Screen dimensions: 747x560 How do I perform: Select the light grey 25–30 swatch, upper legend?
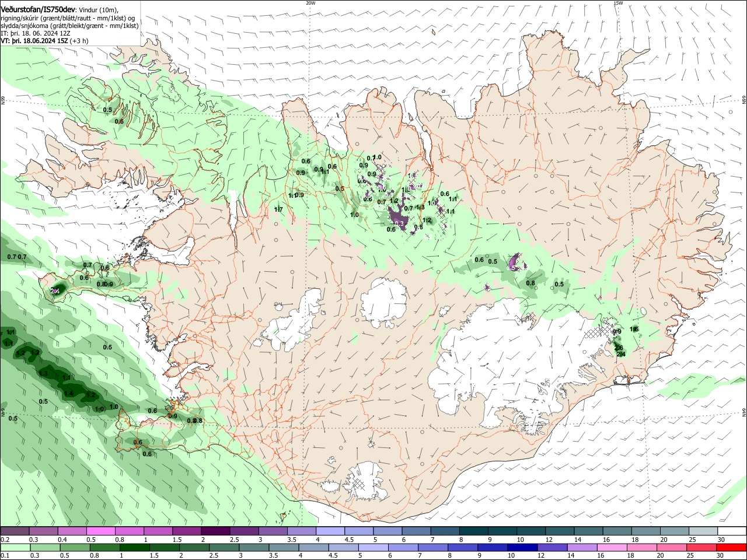point(704,531)
